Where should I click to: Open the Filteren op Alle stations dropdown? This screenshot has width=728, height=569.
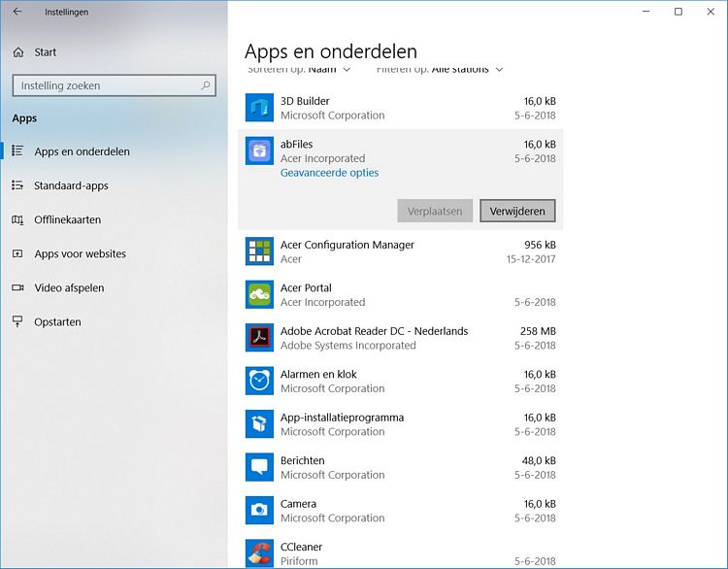[x=440, y=70]
